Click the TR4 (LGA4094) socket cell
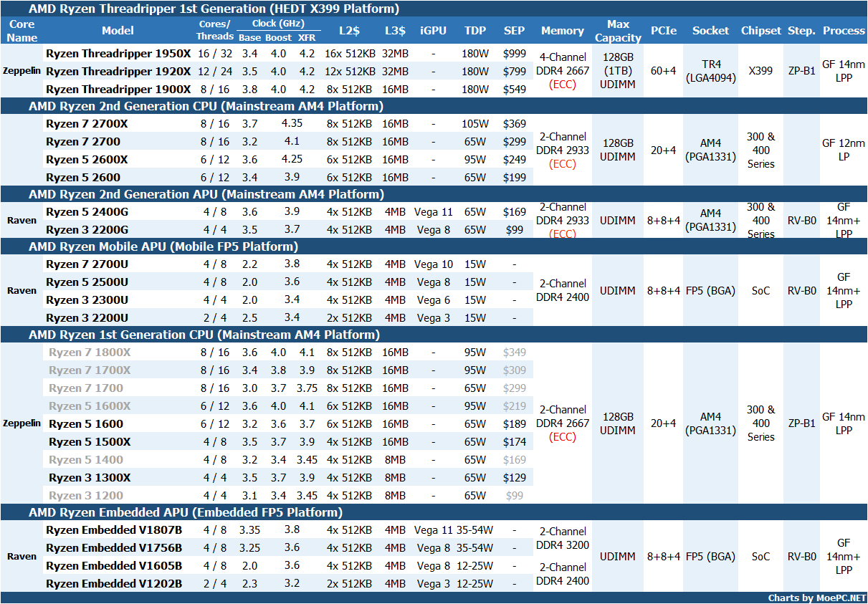 pyautogui.click(x=711, y=72)
